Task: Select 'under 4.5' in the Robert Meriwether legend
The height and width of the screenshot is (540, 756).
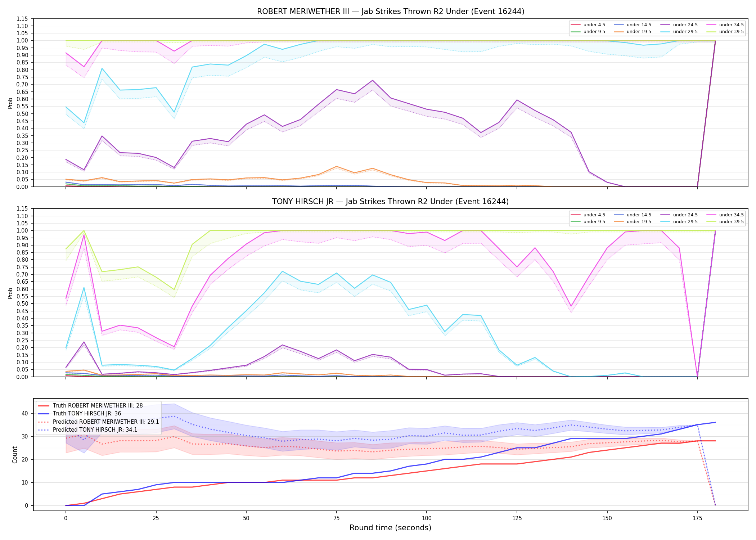Action: (588, 25)
